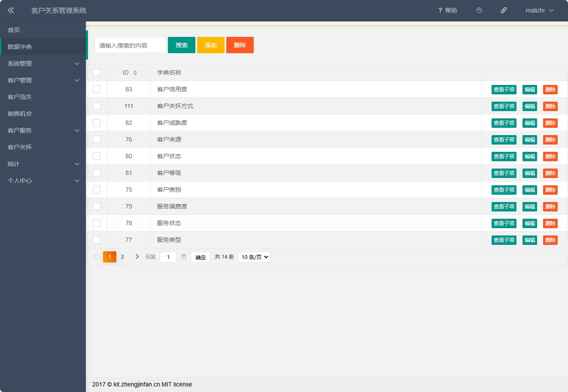568x392 pixels.
Task: Edit the 服务状态 dictionary entry
Action: [x=529, y=223]
